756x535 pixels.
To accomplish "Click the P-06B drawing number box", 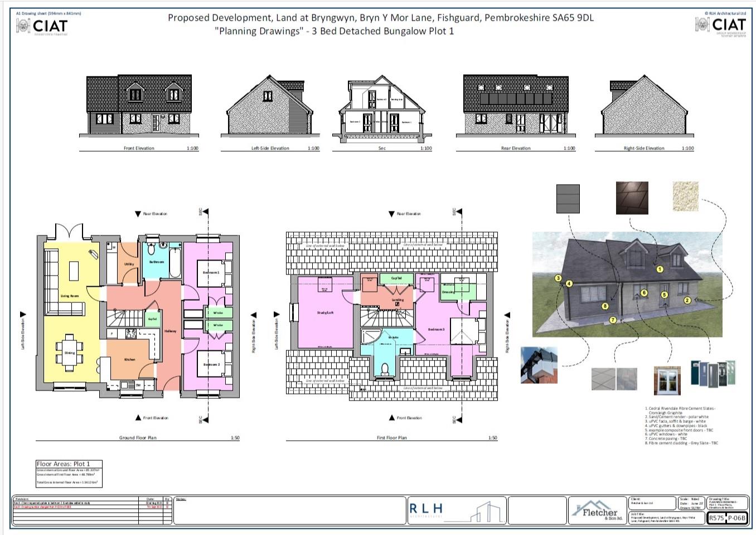I will click(x=736, y=518).
